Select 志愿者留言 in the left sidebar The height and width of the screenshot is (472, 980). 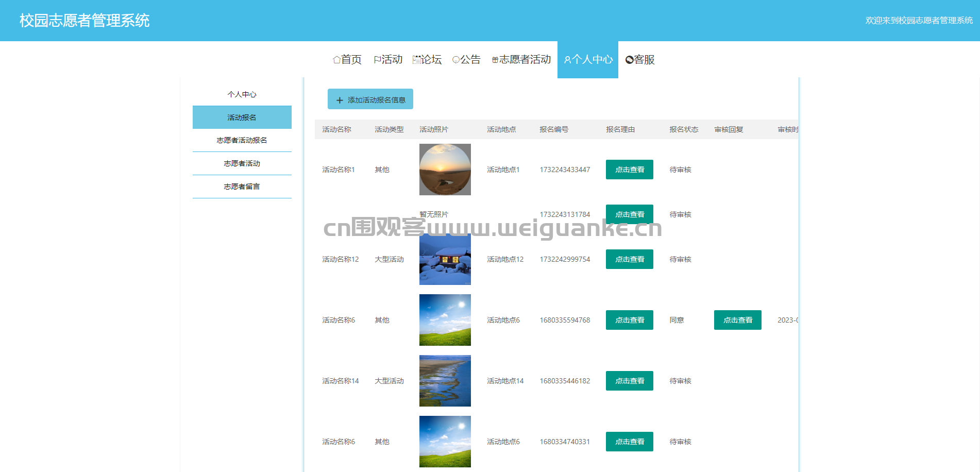(242, 187)
